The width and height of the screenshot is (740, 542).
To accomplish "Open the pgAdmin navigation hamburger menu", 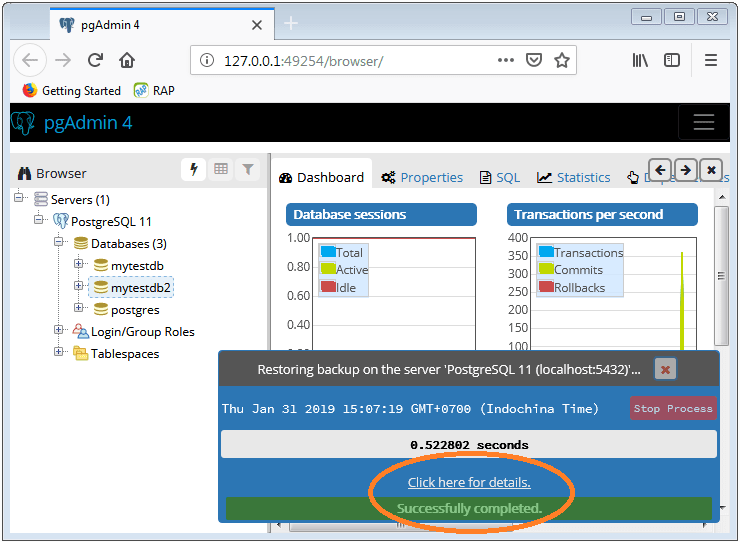I will (704, 122).
